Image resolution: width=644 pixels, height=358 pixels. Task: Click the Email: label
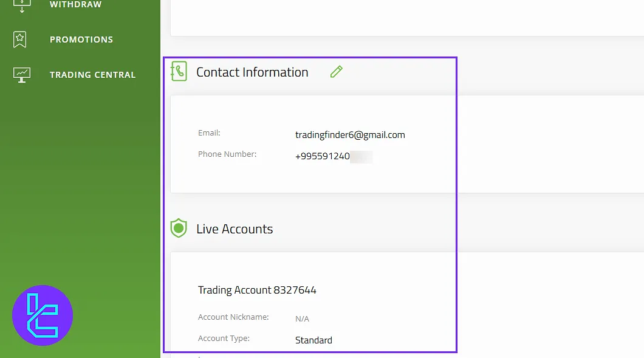(x=209, y=133)
